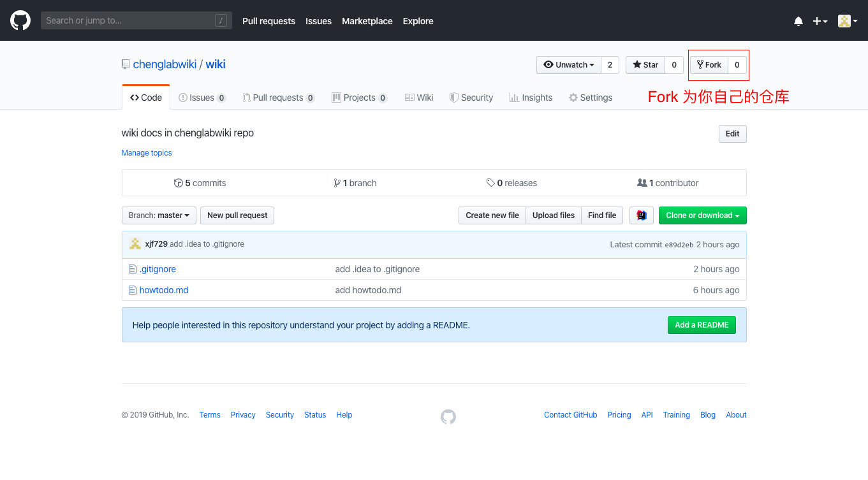Expand the Branch: master dropdown
Image resolution: width=868 pixels, height=480 pixels.
[x=159, y=215]
